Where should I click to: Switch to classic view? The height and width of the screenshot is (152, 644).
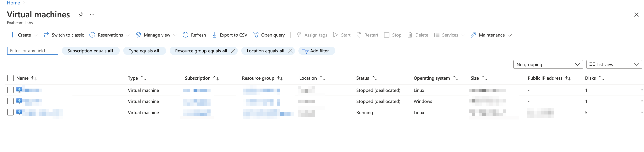[64, 35]
